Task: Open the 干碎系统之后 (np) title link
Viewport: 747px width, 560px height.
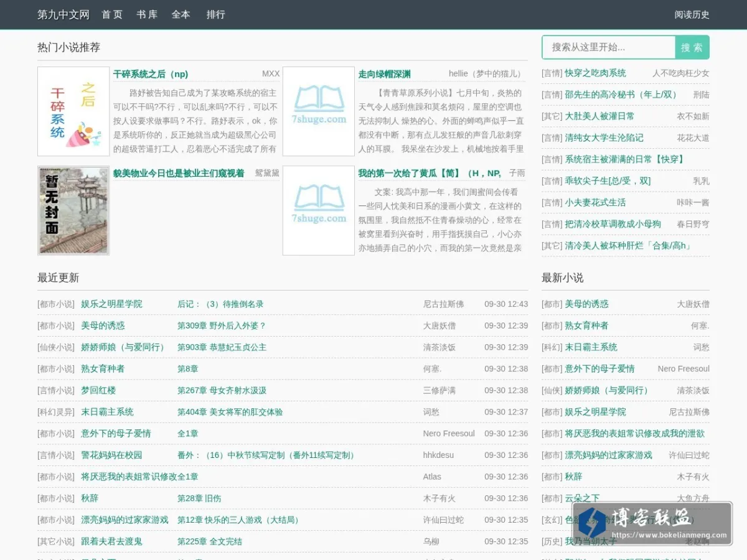Action: (151, 74)
